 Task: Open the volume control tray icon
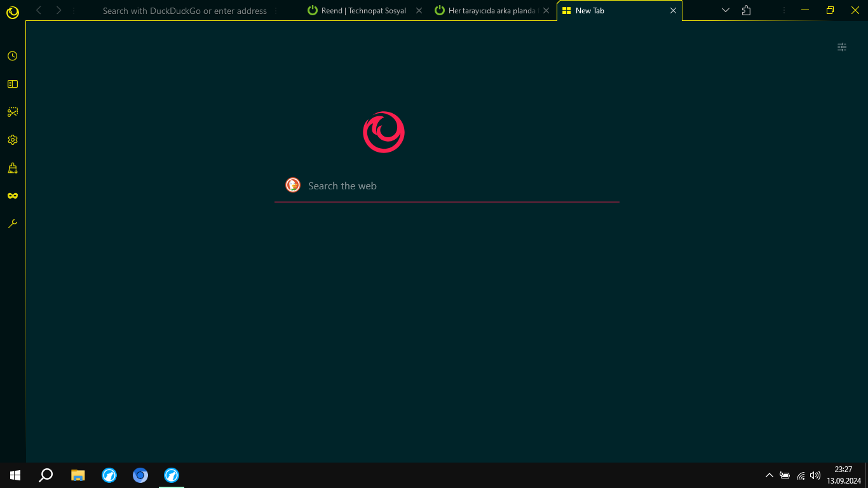(815, 475)
